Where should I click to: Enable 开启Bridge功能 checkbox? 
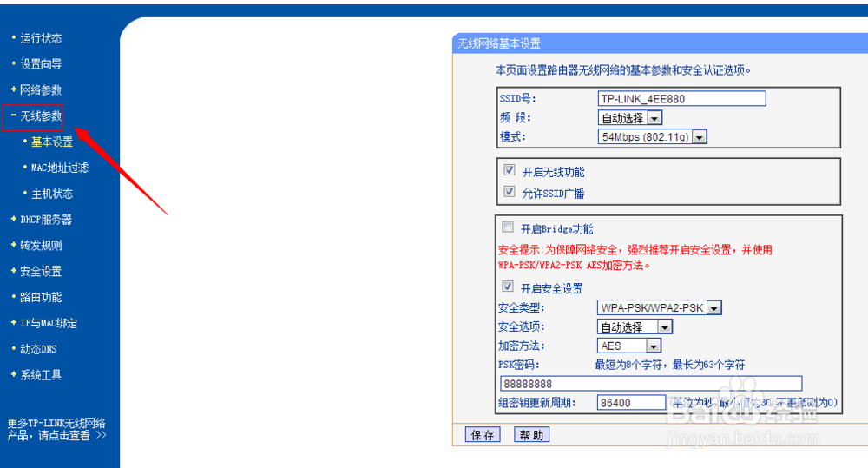point(508,227)
